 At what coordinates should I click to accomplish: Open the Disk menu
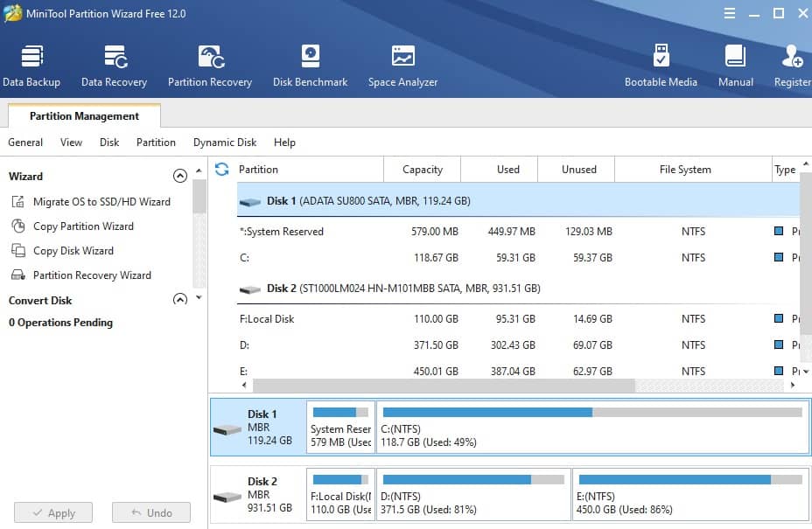tap(109, 143)
